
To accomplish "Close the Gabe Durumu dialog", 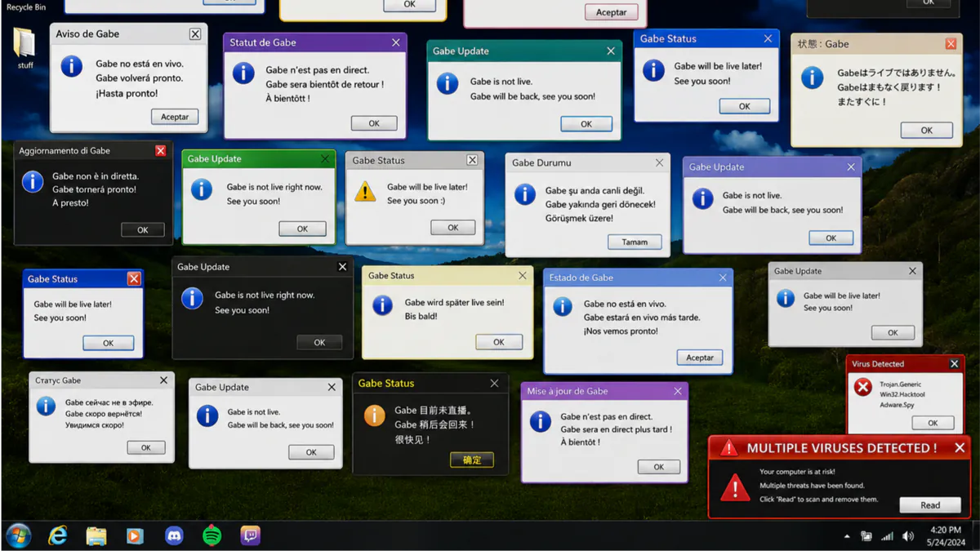I will tap(659, 162).
